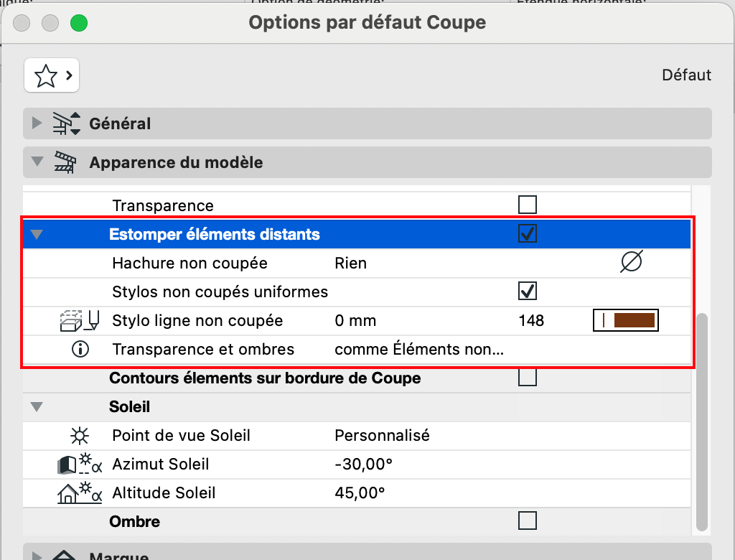This screenshot has width=735, height=560.
Task: Click the -30,00° azimuth value
Action: coord(363,465)
